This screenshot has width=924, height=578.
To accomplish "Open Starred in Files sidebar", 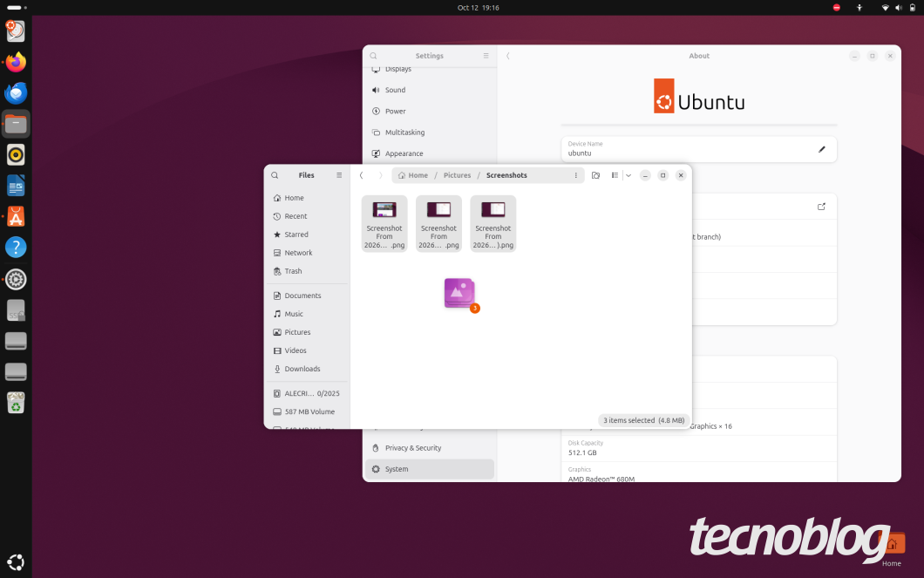I will 308,235.
